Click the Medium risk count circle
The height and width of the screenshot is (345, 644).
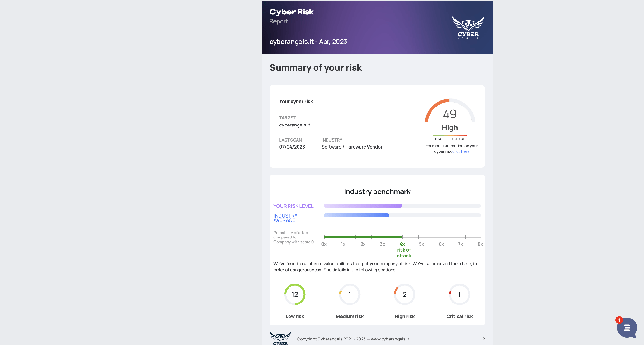tap(350, 294)
